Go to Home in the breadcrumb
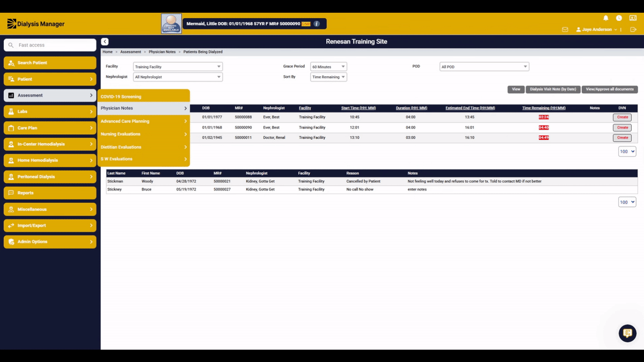This screenshot has height=362, width=644. (107, 52)
